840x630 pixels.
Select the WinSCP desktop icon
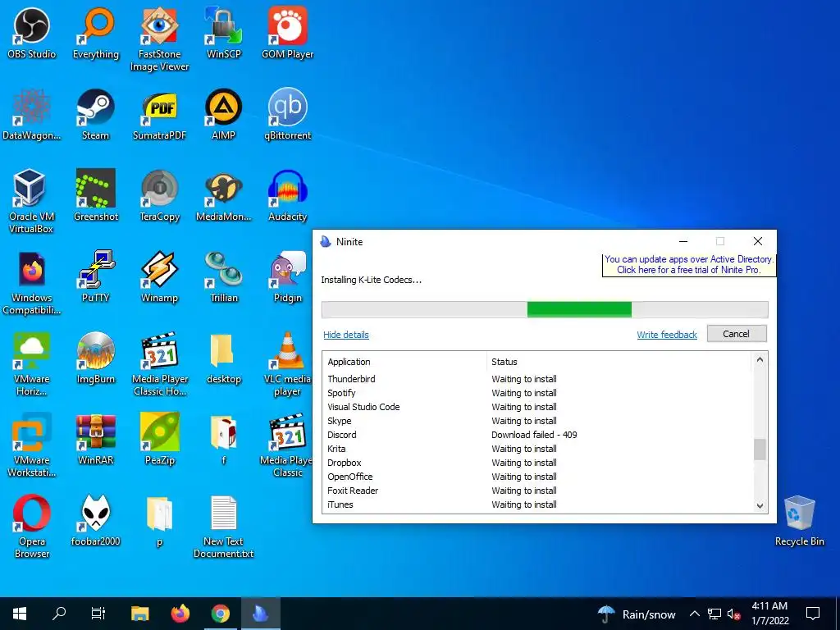pyautogui.click(x=223, y=33)
